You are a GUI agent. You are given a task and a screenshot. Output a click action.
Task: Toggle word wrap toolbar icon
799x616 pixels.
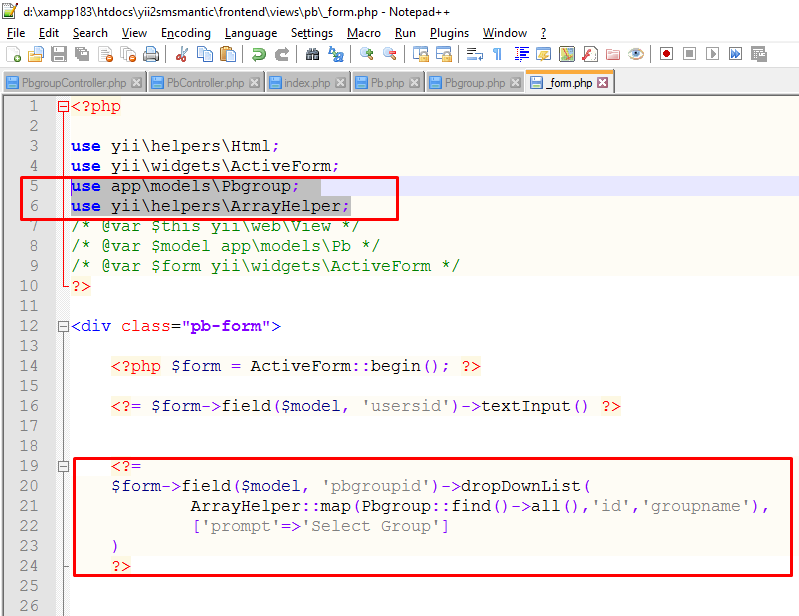pyautogui.click(x=474, y=54)
